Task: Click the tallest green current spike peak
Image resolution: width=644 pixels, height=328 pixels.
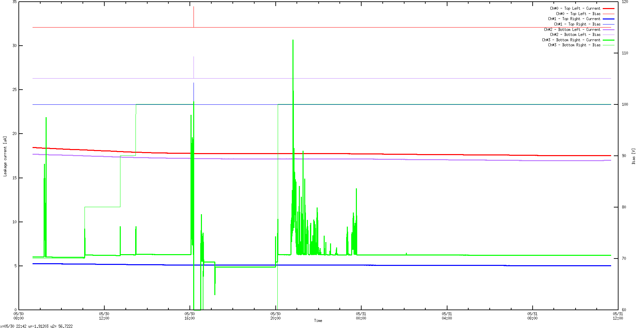Action: coord(292,40)
